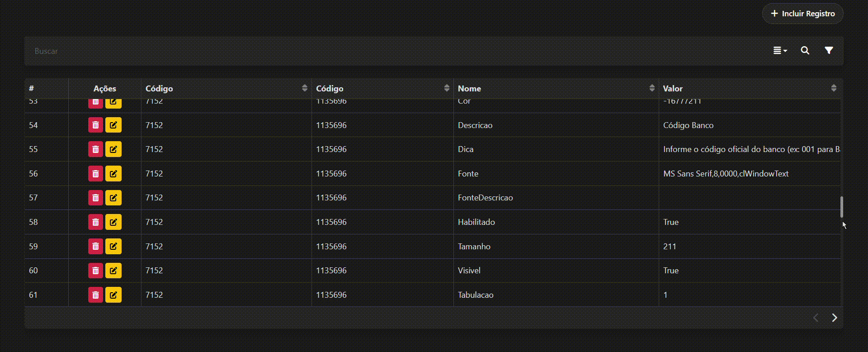Sort by the second Código column
Viewport: 868px width, 352px height.
pos(446,88)
